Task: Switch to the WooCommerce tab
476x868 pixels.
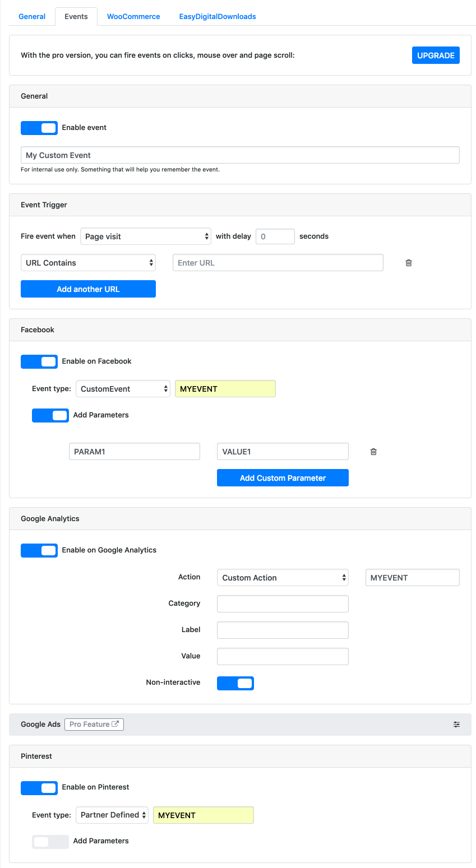Action: tap(133, 17)
